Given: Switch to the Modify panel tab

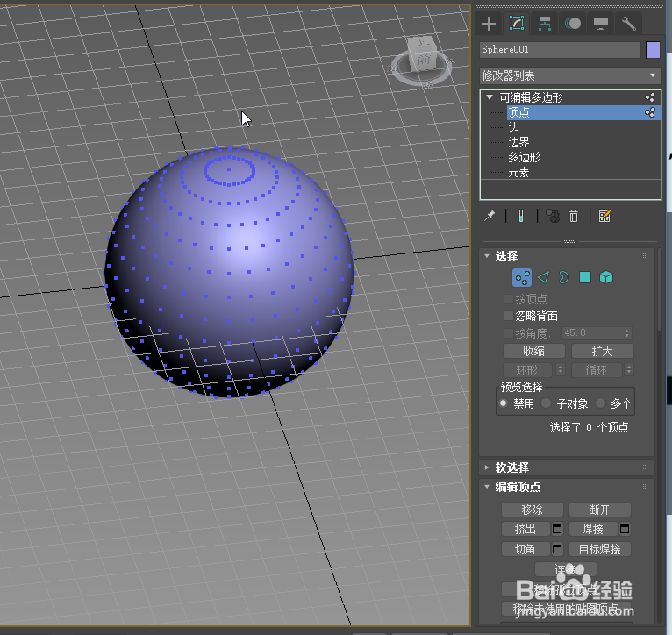Looking at the screenshot, I should point(517,24).
